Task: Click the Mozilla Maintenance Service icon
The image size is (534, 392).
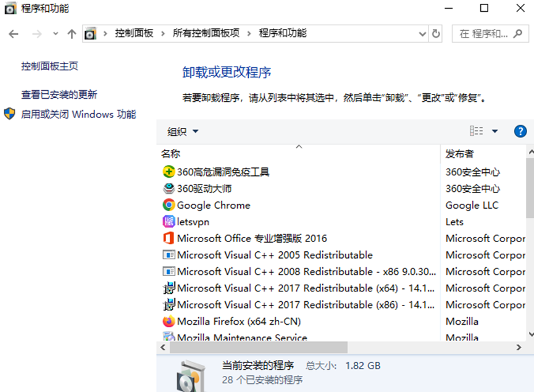Action: [x=169, y=336]
